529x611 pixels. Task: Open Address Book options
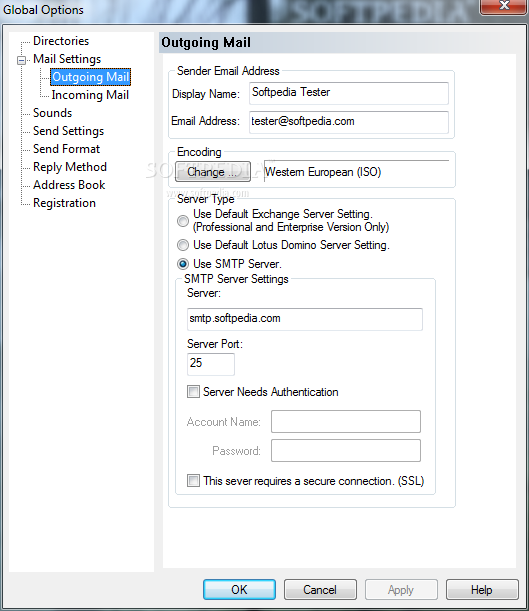point(69,185)
